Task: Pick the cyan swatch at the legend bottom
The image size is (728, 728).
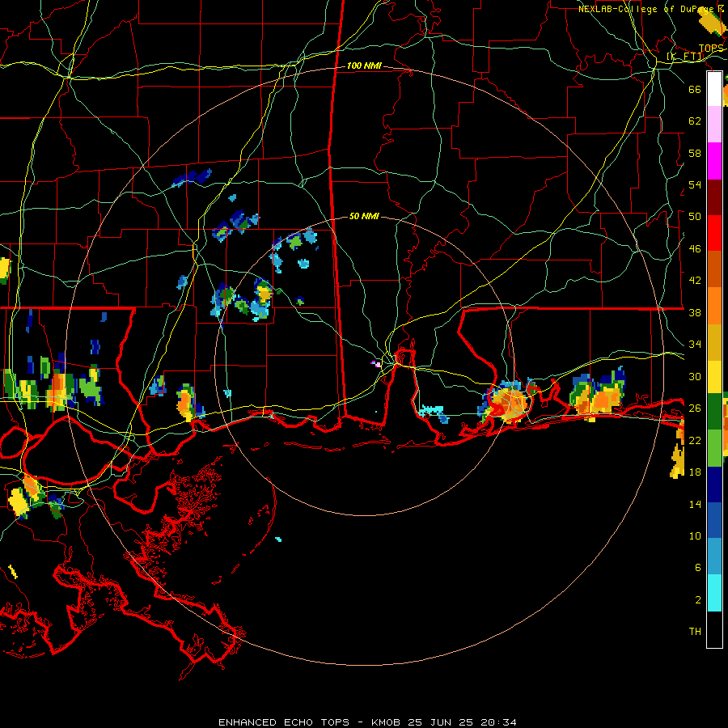Action: (714, 592)
